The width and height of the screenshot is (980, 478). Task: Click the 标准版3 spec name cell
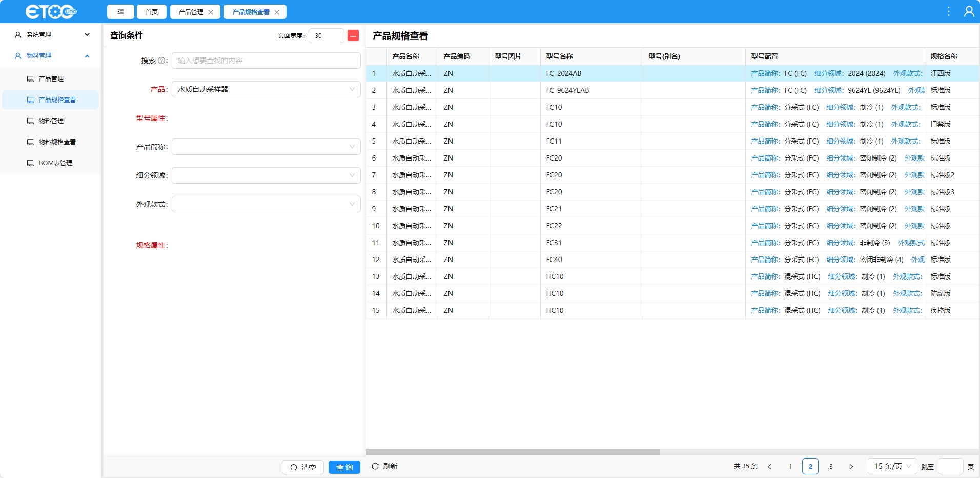952,192
